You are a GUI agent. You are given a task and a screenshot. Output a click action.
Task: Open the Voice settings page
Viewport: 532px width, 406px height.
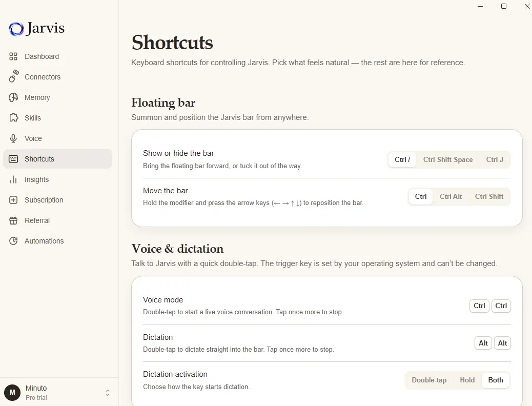pyautogui.click(x=58, y=138)
